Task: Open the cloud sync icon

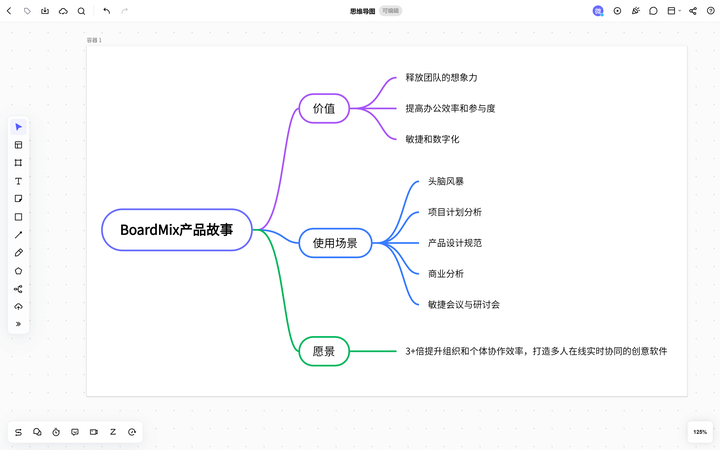Action: (x=63, y=11)
